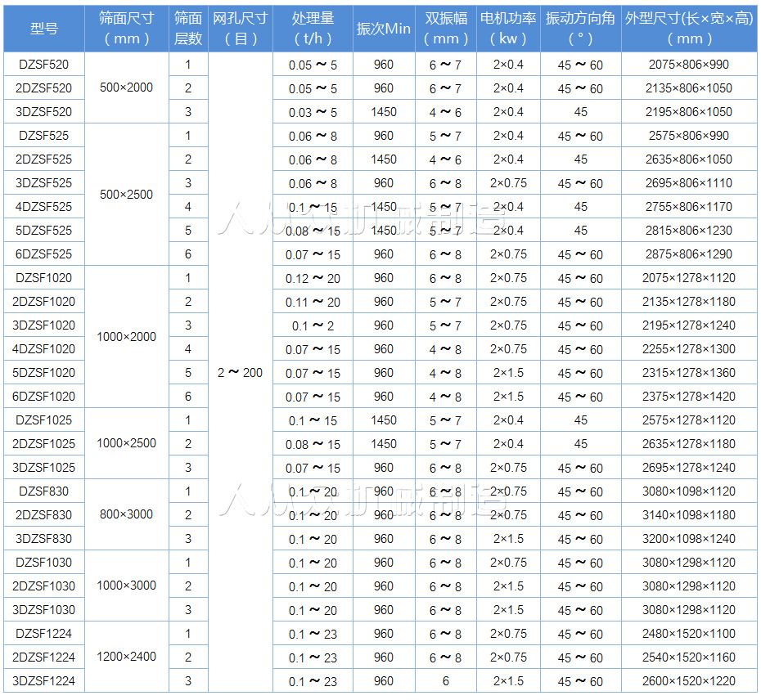This screenshot has height=700, width=761.
Task: Select the 2600×1520×1220 dimensions cell
Action: coord(689,681)
